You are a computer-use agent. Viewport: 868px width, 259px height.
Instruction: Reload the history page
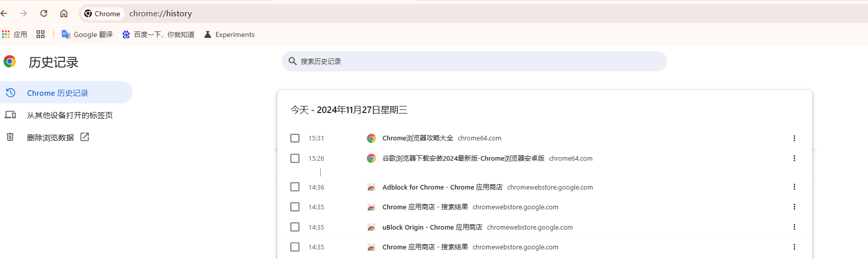44,14
